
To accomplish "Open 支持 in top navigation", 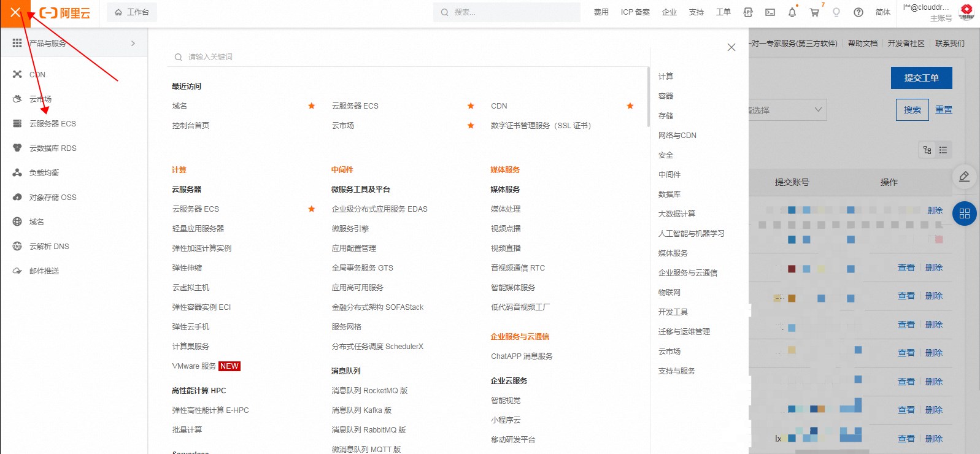I will click(x=696, y=12).
